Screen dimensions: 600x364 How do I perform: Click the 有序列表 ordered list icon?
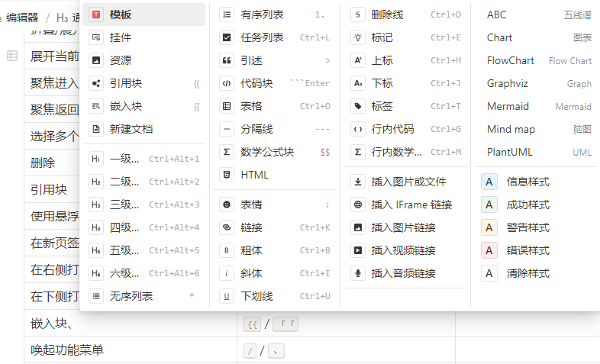tap(227, 14)
